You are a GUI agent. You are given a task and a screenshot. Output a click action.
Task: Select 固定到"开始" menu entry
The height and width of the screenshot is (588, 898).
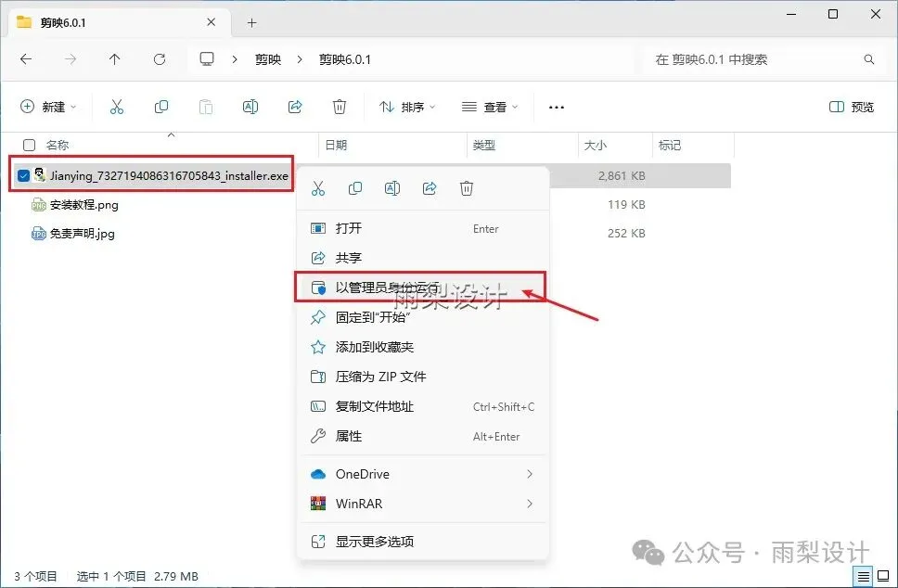pyautogui.click(x=423, y=317)
